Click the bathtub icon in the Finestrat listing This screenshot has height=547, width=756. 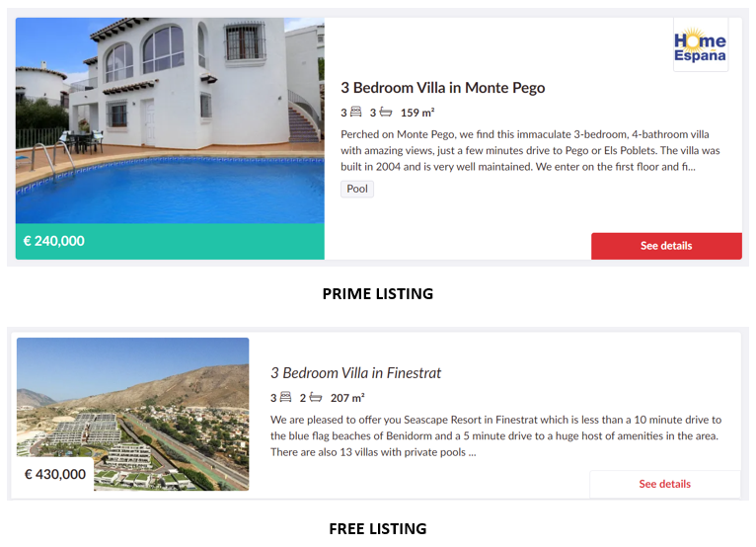pos(316,398)
